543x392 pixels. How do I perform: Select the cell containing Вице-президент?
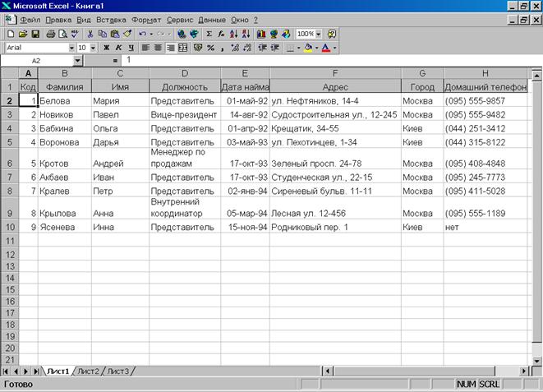click(184, 115)
